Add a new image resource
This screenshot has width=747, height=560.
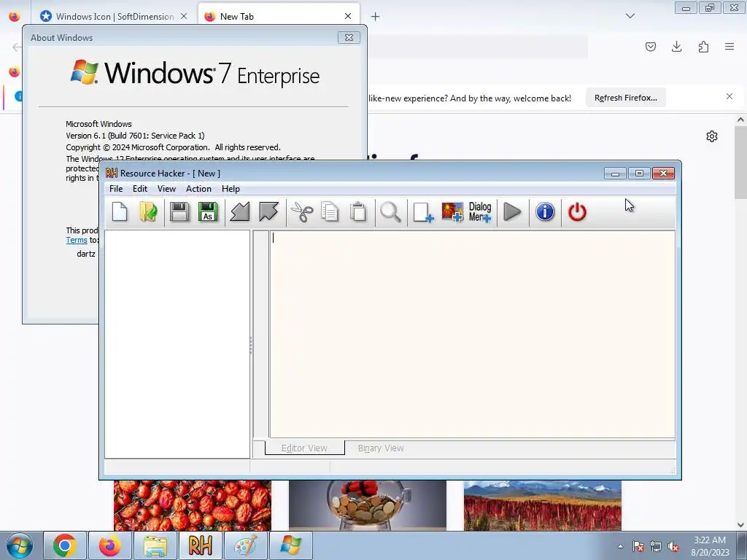[x=452, y=212]
